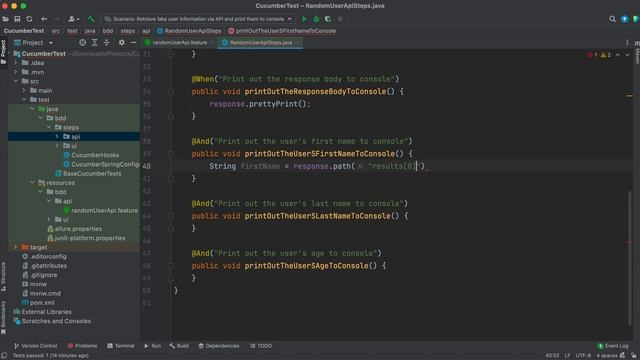Viewport: 640px width, 360px height.
Task: Open the IDE updates icon
Action: tap(624, 19)
